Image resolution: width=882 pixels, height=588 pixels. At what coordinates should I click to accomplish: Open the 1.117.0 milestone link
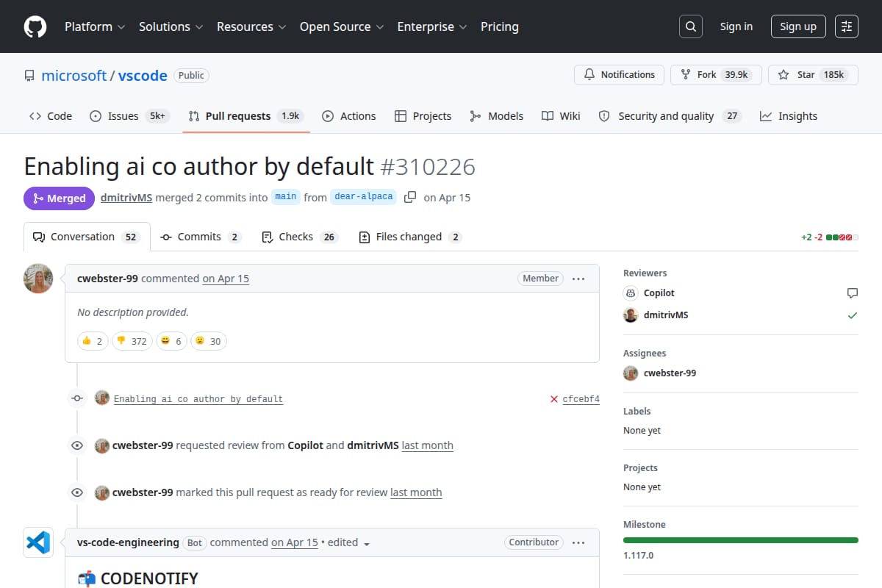point(638,556)
